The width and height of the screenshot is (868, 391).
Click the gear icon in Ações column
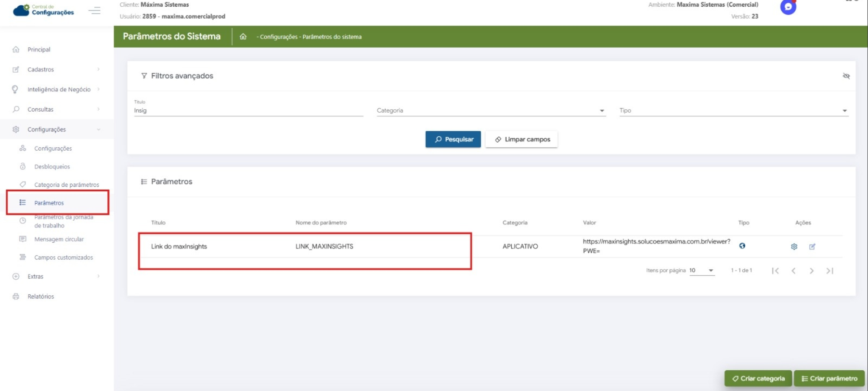pyautogui.click(x=794, y=247)
